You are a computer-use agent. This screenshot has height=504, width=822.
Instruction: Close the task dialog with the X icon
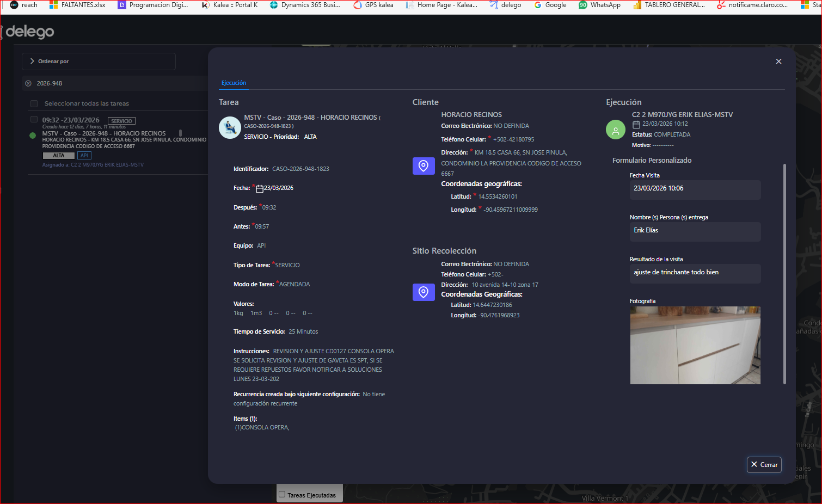[778, 62]
